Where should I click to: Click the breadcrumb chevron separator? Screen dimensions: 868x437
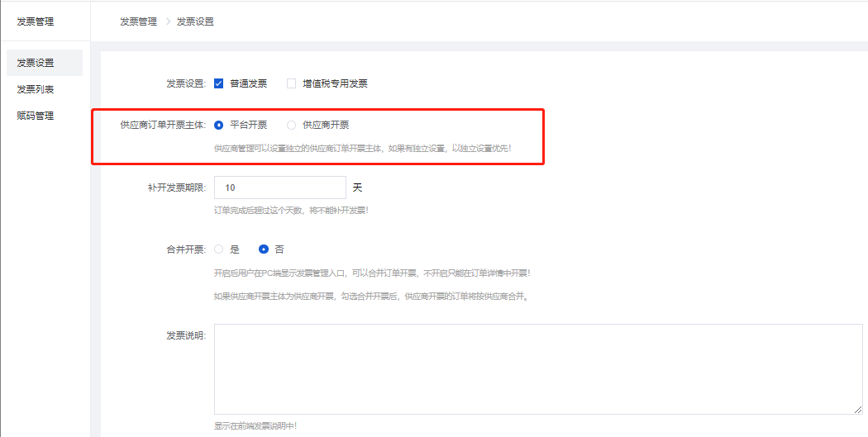(x=167, y=21)
